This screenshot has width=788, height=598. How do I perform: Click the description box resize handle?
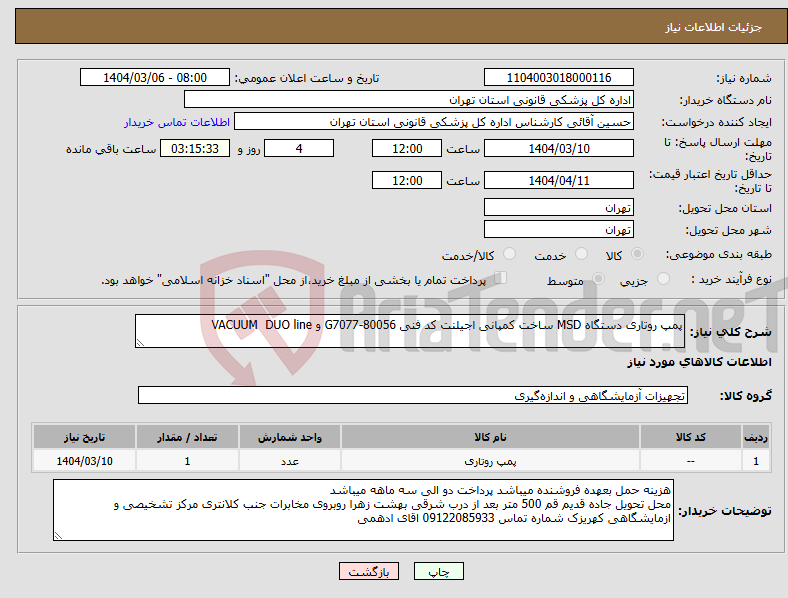pos(140,343)
